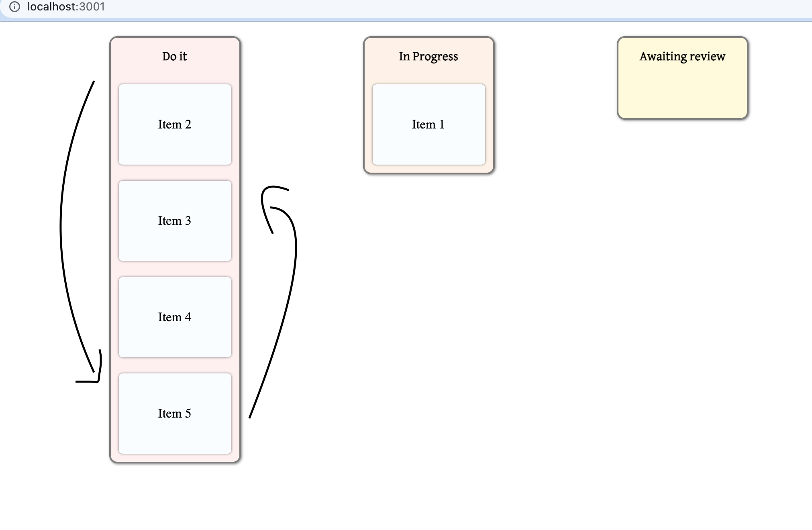
Task: Click the top card in the Do it column
Action: pos(175,124)
